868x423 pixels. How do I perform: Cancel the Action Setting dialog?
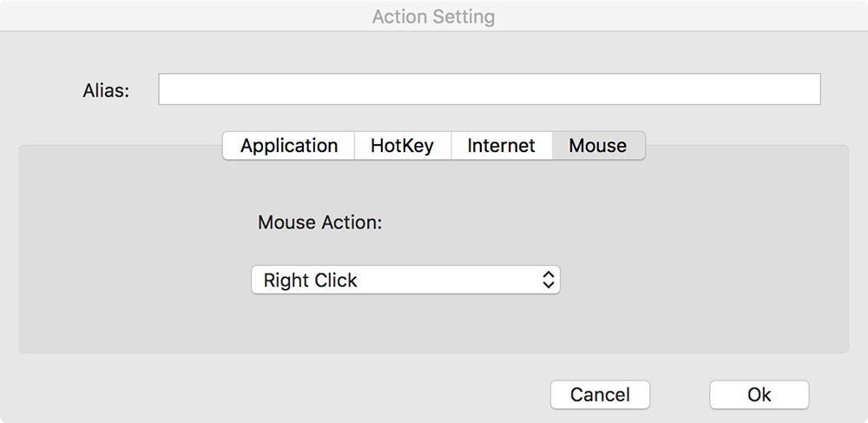pos(600,394)
